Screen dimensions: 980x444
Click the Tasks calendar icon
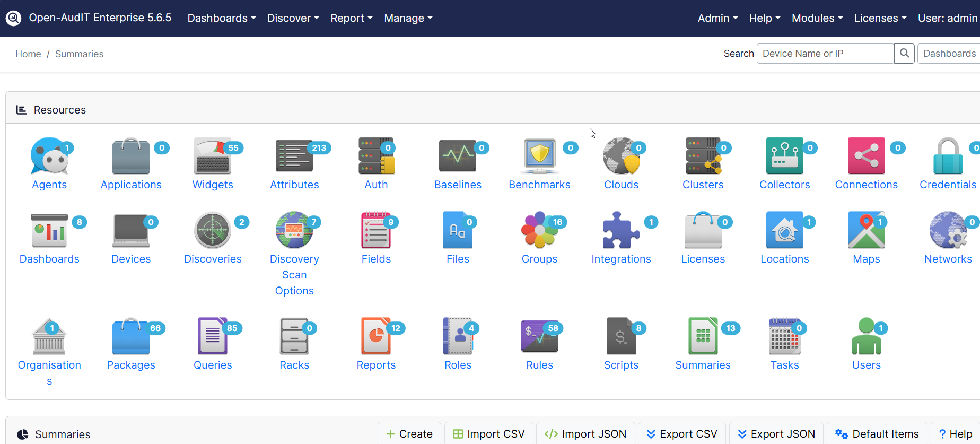pyautogui.click(x=784, y=336)
